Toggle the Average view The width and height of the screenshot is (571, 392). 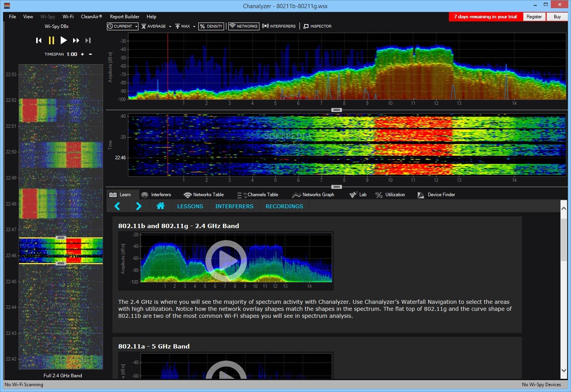154,26
